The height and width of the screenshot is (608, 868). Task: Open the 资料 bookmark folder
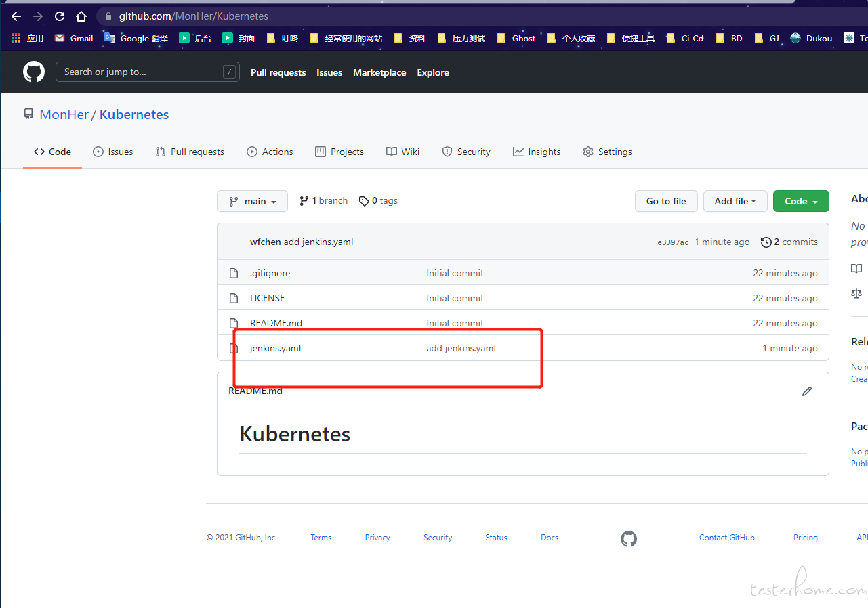click(x=409, y=38)
